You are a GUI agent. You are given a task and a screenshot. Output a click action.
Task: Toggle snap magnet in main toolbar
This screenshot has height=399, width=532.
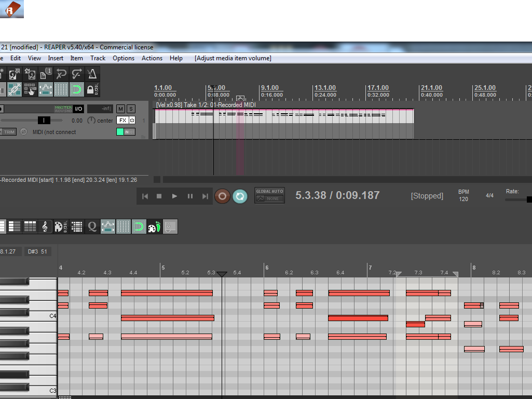[77, 89]
